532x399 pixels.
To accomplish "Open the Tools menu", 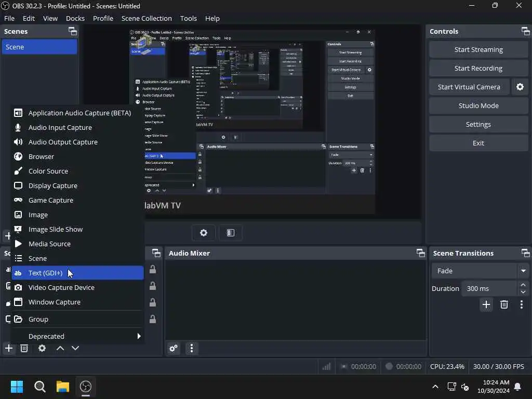I will click(188, 18).
